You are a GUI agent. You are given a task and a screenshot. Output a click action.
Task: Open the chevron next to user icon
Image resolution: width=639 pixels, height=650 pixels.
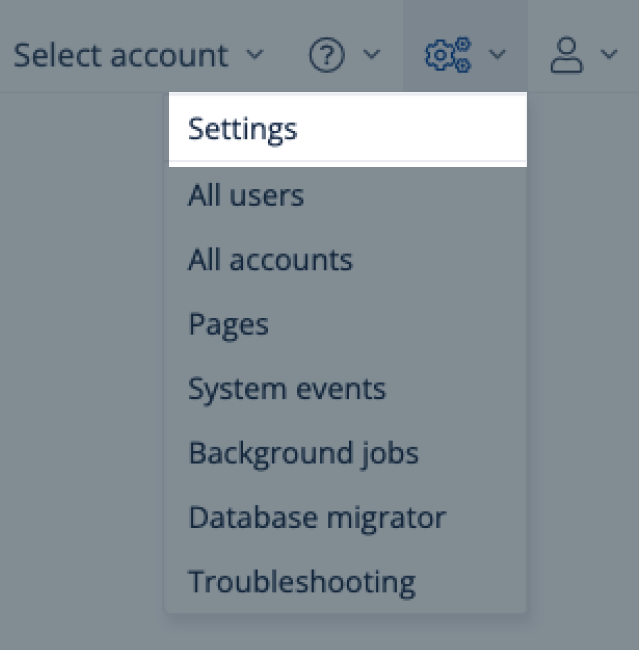click(609, 54)
